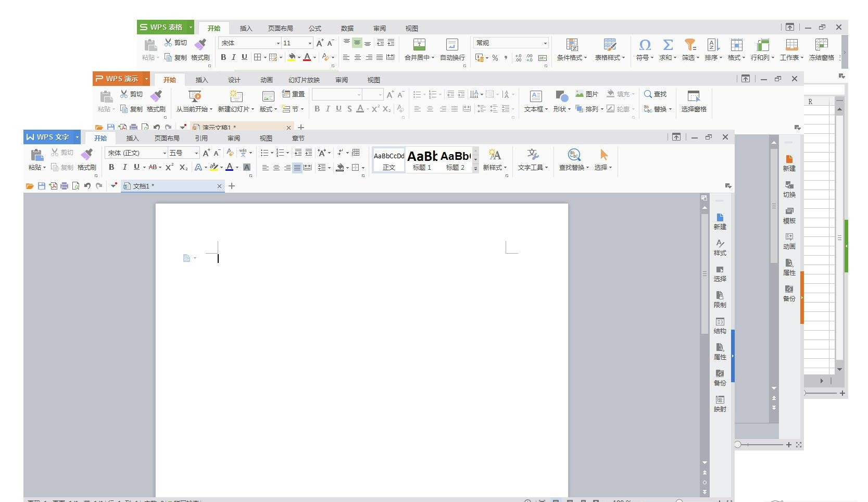Click Filter (筛选) funnel icon in Spreadsheets
The image size is (868, 502).
click(690, 45)
